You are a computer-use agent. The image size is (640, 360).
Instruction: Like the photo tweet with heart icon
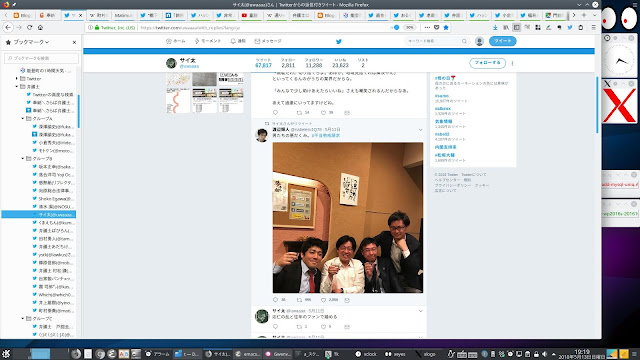click(x=323, y=300)
